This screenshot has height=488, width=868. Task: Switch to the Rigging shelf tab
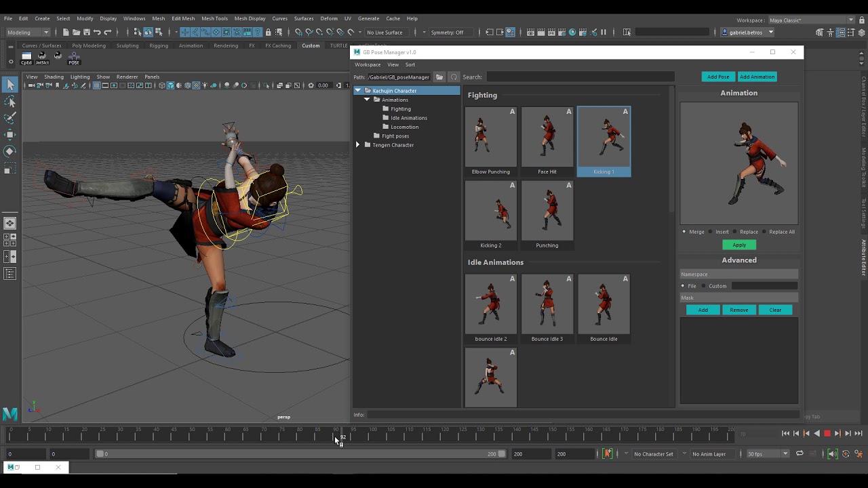[x=159, y=45]
